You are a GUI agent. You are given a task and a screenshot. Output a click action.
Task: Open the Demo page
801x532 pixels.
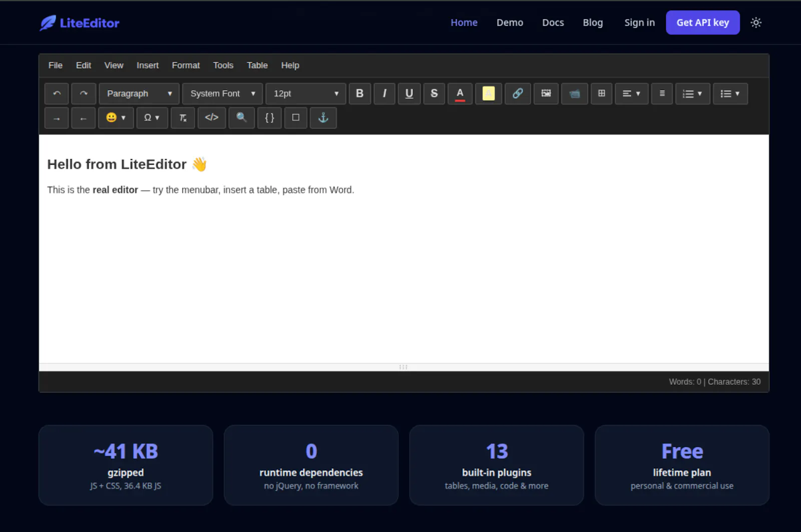tap(510, 23)
